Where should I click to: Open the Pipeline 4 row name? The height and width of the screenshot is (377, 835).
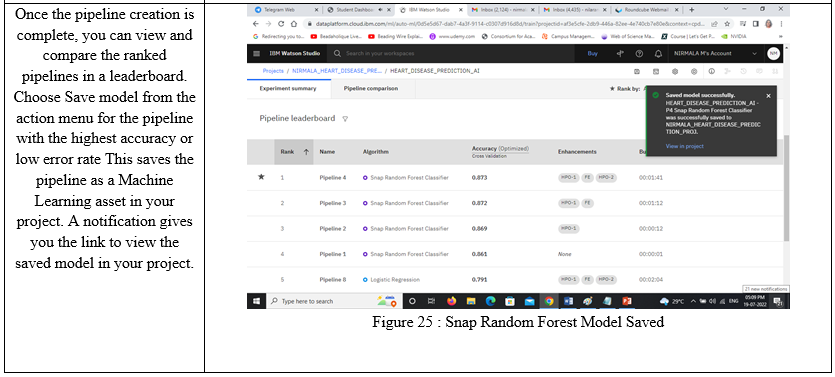pos(333,178)
